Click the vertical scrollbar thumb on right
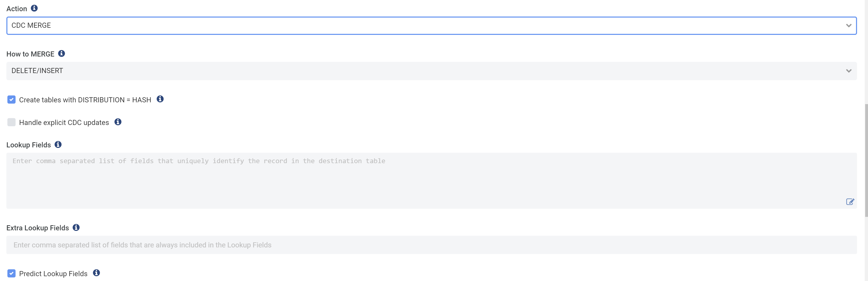Image resolution: width=868 pixels, height=281 pixels. 866,161
